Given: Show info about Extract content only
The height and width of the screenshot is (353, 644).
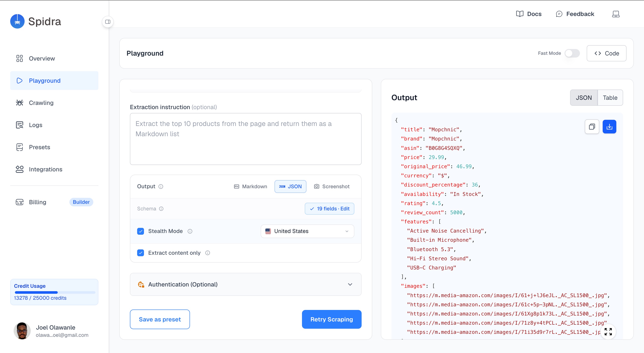Looking at the screenshot, I should (207, 253).
